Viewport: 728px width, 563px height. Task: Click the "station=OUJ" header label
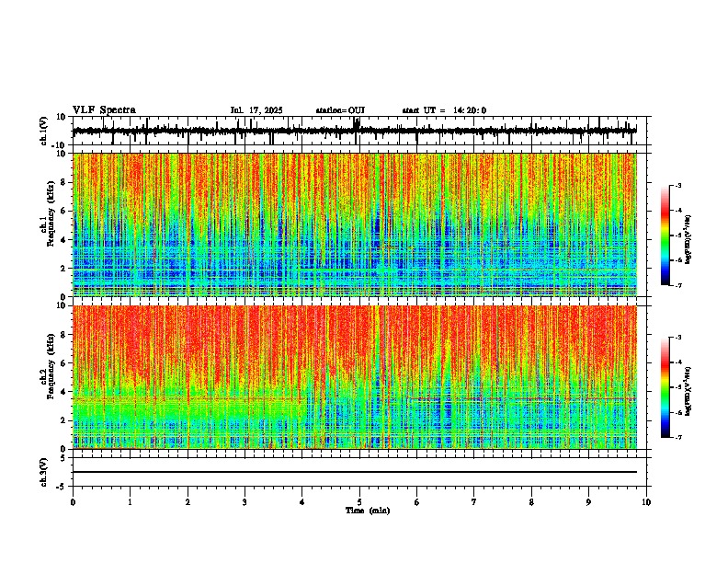coord(340,110)
